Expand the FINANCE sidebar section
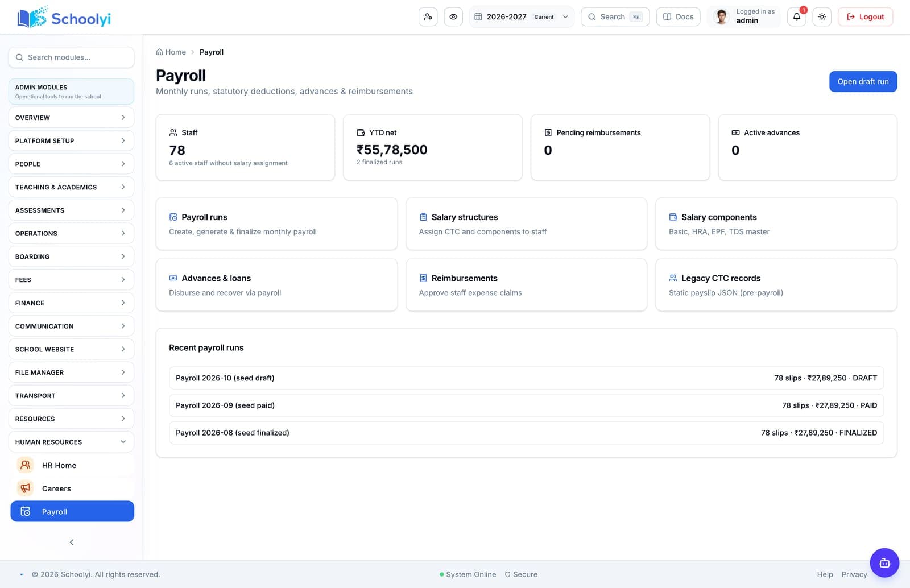 point(71,303)
